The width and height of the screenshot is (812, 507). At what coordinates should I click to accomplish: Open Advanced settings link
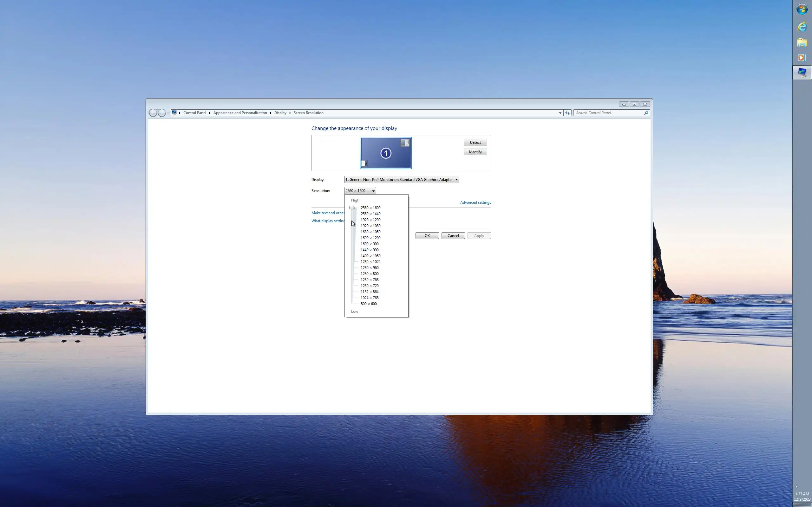tap(475, 202)
